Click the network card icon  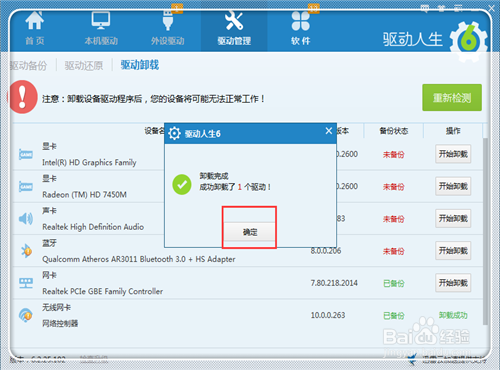pyautogui.click(x=26, y=283)
